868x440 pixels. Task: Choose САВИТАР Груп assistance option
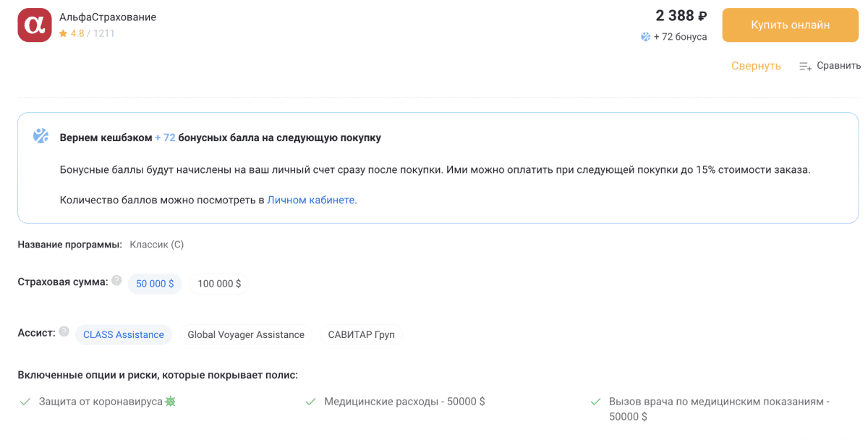coord(361,334)
